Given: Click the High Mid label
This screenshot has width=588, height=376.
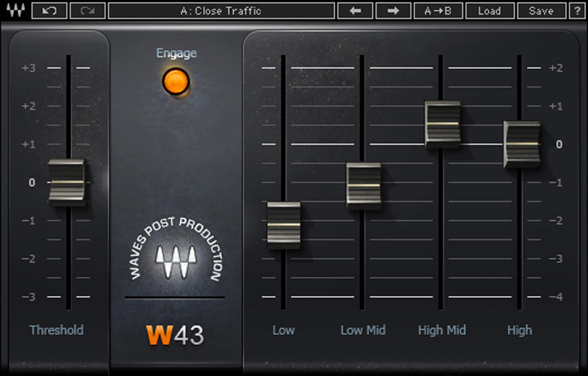Looking at the screenshot, I should (442, 330).
